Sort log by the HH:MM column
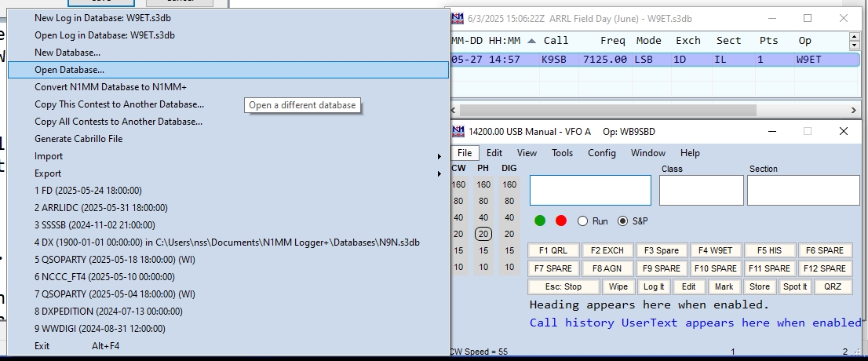This screenshot has width=868, height=361. click(x=505, y=40)
